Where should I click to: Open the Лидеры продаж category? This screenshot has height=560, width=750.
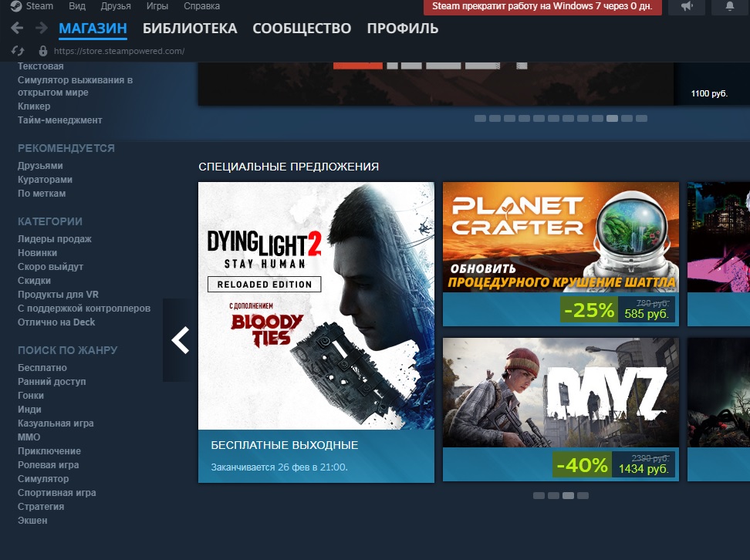55,238
